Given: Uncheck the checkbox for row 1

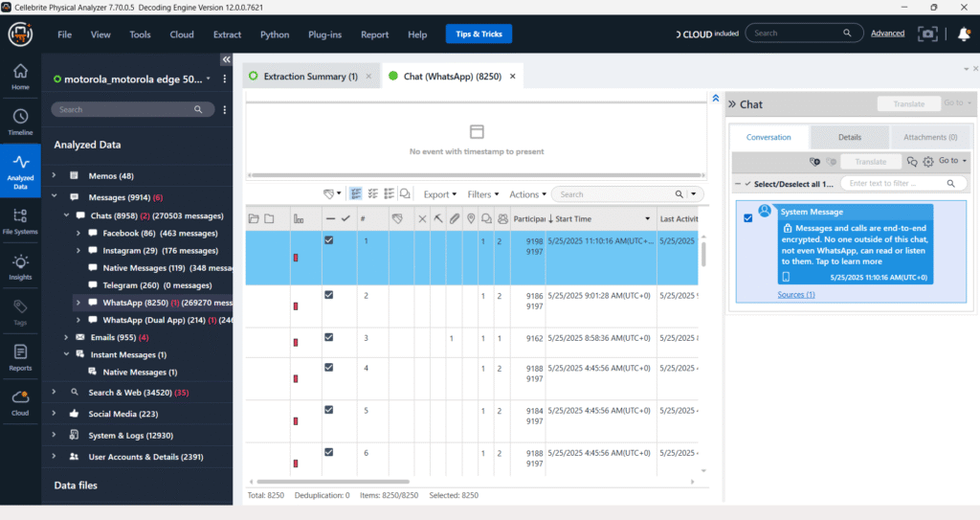Looking at the screenshot, I should 329,240.
